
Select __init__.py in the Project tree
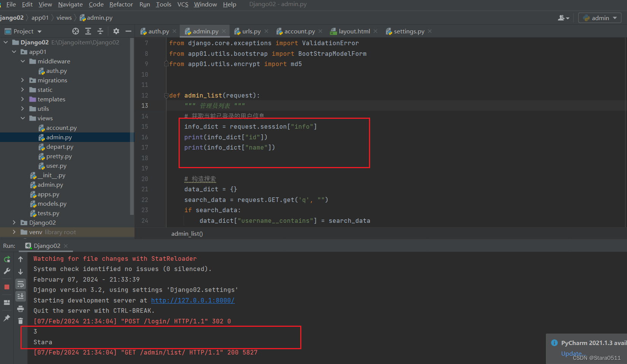(x=51, y=175)
